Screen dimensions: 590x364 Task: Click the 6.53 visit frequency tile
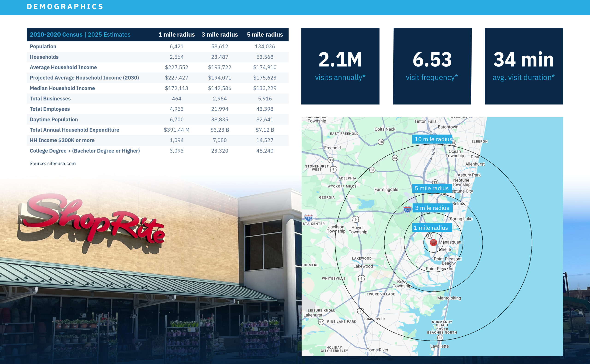pyautogui.click(x=432, y=66)
